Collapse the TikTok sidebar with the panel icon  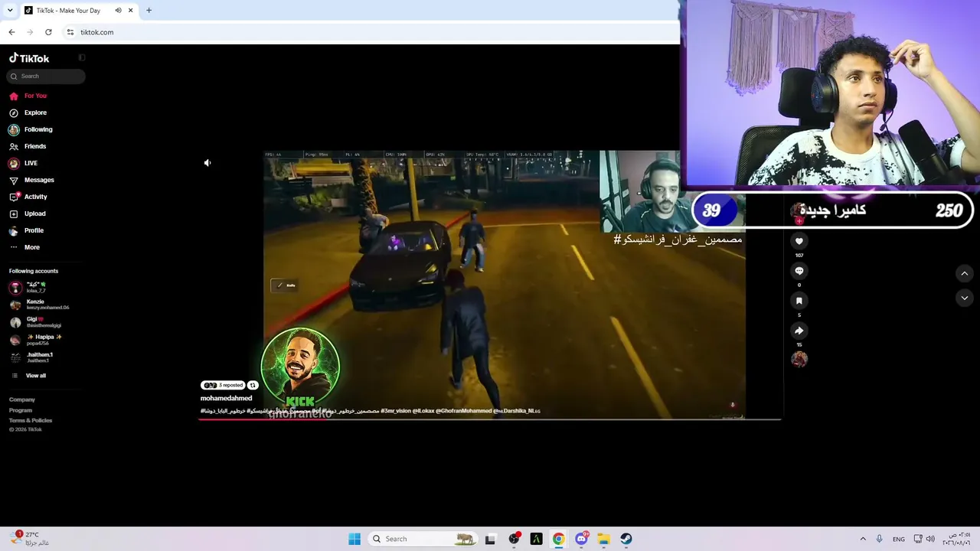click(82, 57)
